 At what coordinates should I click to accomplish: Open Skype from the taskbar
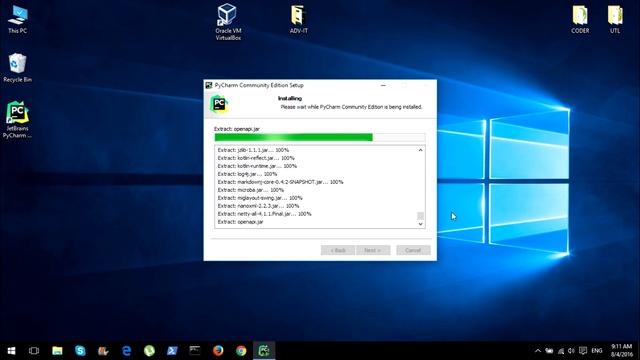80,351
